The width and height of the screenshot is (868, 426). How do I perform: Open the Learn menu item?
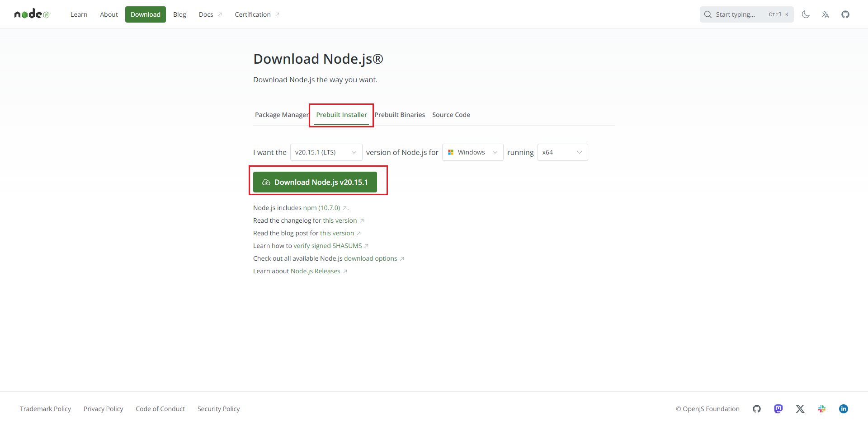(79, 14)
